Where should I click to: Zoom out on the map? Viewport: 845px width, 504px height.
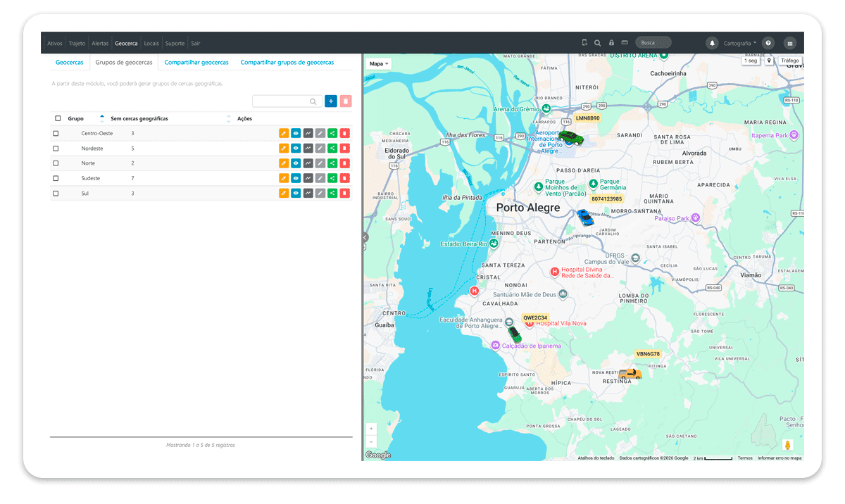372,441
